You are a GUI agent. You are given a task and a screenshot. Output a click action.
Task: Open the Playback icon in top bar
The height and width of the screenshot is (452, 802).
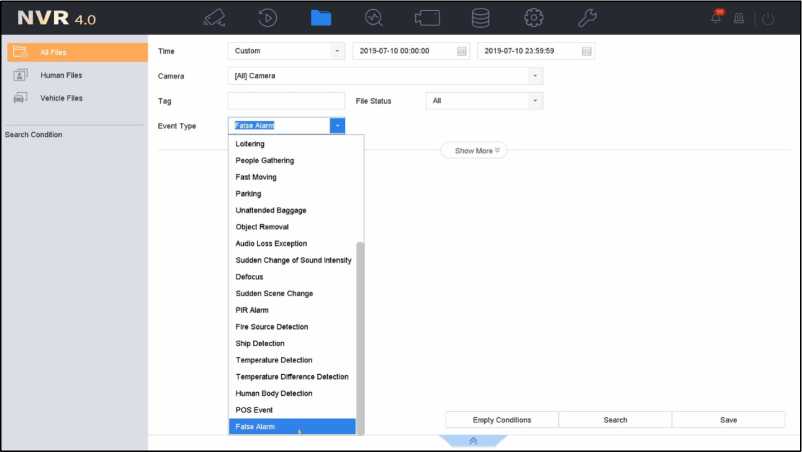tap(268, 18)
